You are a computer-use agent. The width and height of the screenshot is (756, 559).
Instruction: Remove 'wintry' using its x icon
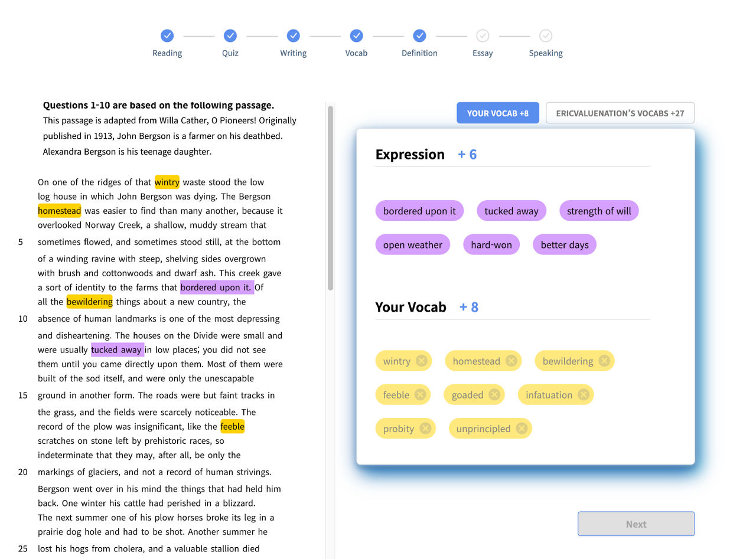pos(421,361)
